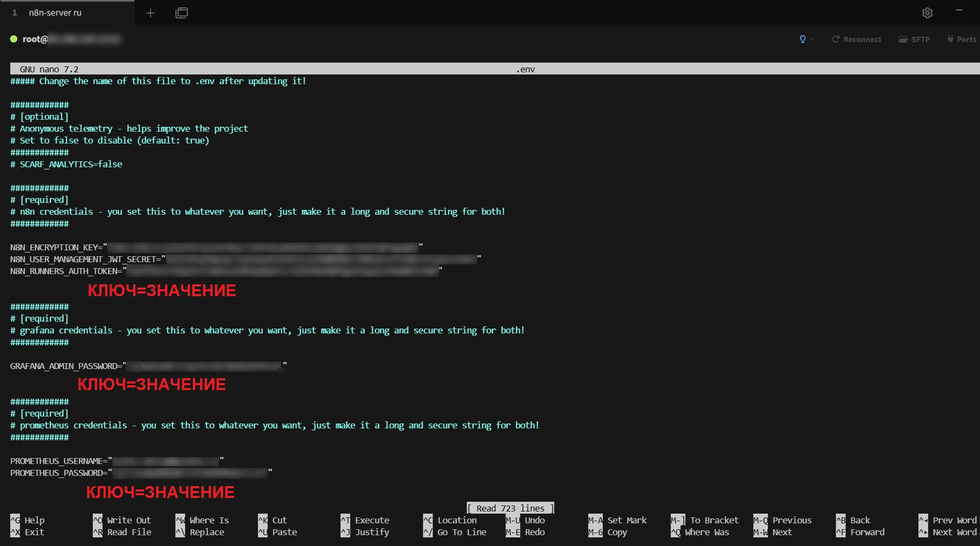Viewport: 980px width, 546px height.
Task: Click the lightbulb hints icon
Action: pyautogui.click(x=802, y=39)
